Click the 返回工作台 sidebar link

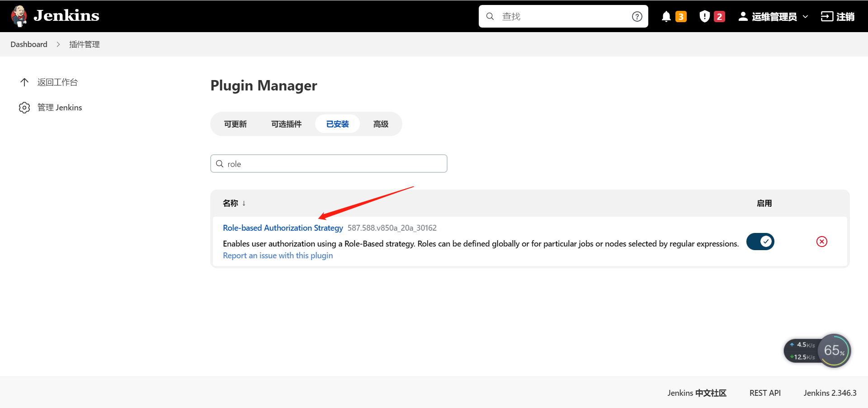[57, 82]
